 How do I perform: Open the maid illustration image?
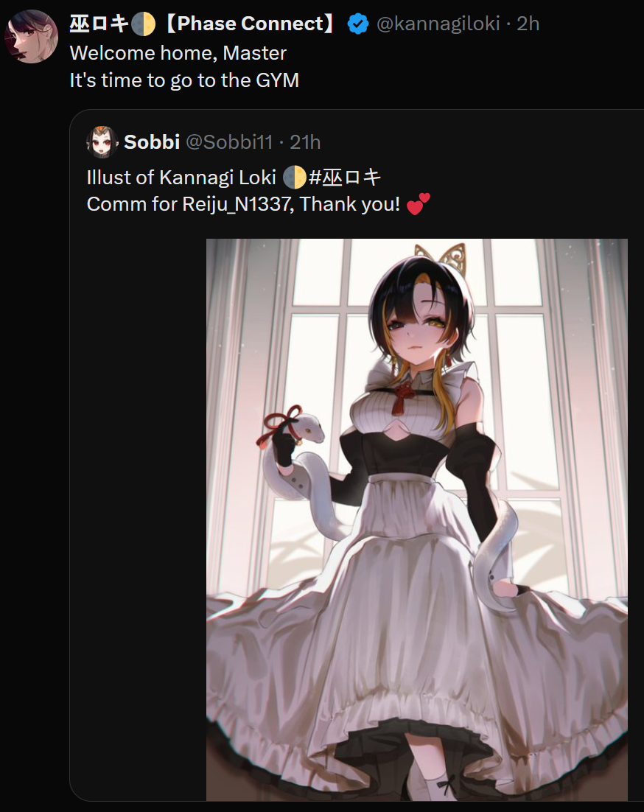click(417, 519)
